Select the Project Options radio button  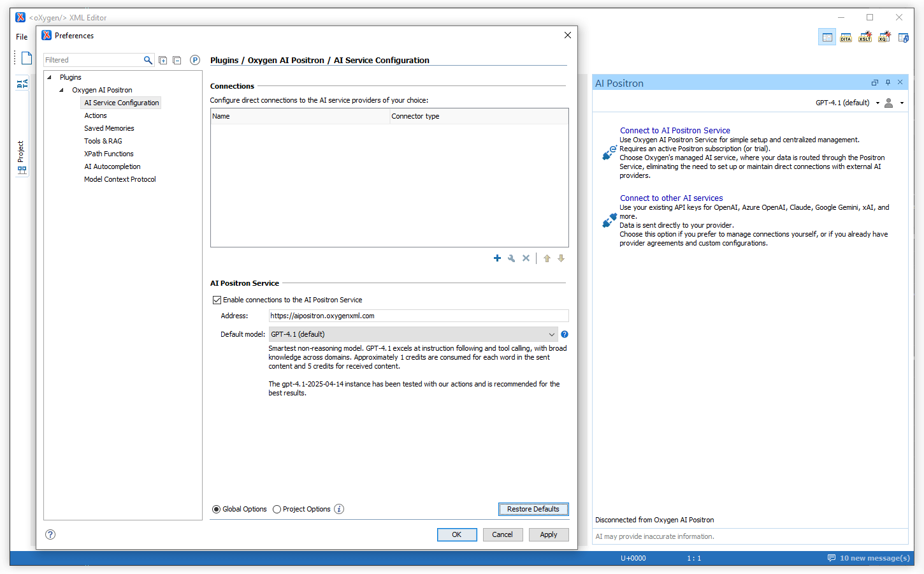click(277, 509)
